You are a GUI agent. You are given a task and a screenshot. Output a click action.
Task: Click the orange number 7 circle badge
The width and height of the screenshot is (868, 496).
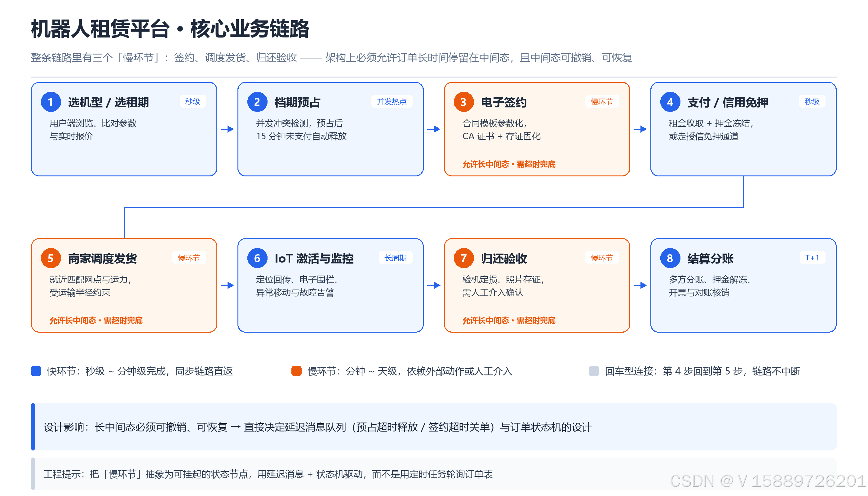pos(464,258)
